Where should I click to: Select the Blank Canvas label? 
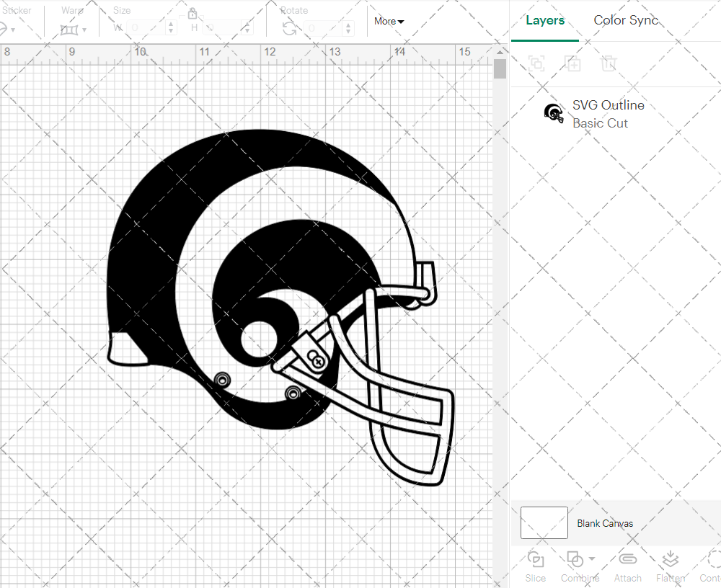605,523
